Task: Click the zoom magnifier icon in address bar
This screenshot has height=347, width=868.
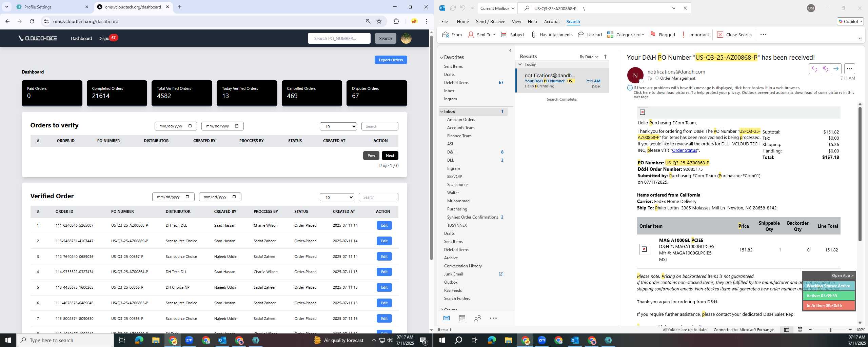Action: pos(368,21)
